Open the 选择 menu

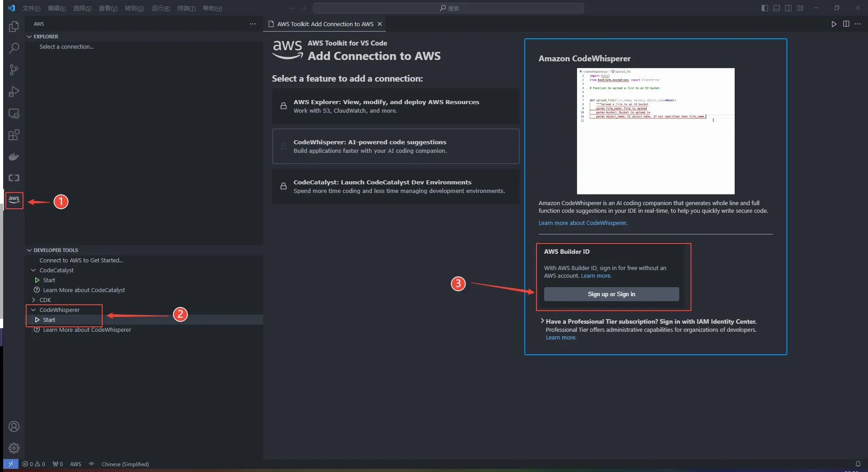[x=82, y=8]
